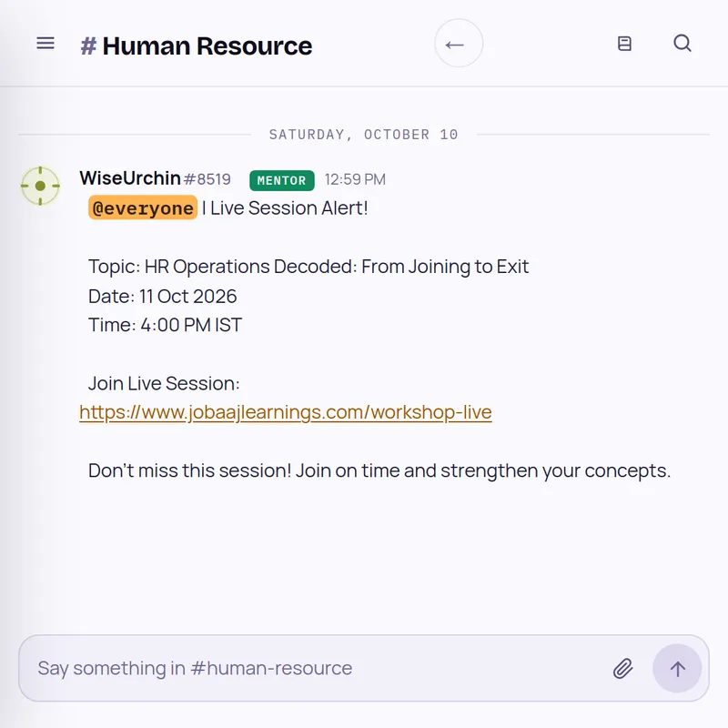
Task: Click the 'Topic: HR Operations Decoded' line
Action: point(308,267)
